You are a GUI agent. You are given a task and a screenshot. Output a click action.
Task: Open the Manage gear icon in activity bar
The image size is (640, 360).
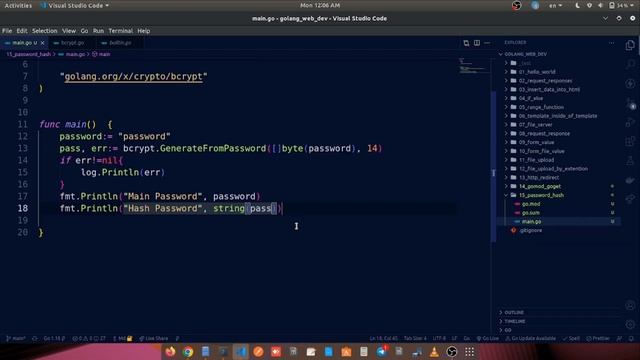630,324
